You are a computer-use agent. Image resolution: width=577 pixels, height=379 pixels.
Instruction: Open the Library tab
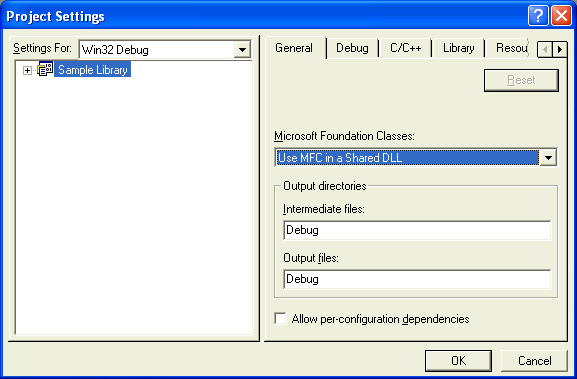459,48
